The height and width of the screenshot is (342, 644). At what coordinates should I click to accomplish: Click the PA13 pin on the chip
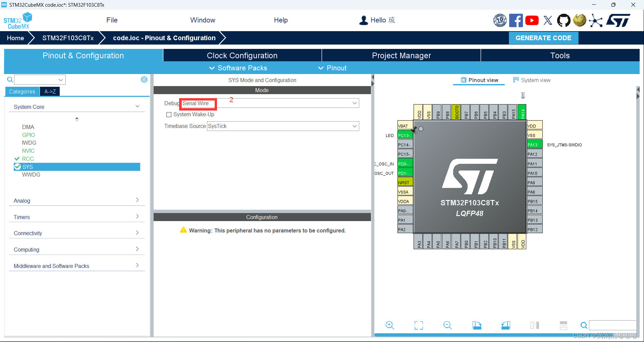click(x=535, y=145)
